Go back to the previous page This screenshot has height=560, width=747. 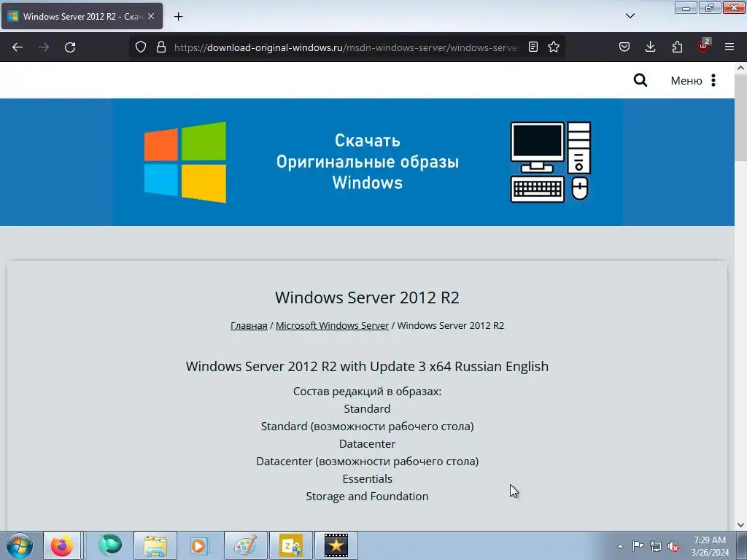[18, 47]
